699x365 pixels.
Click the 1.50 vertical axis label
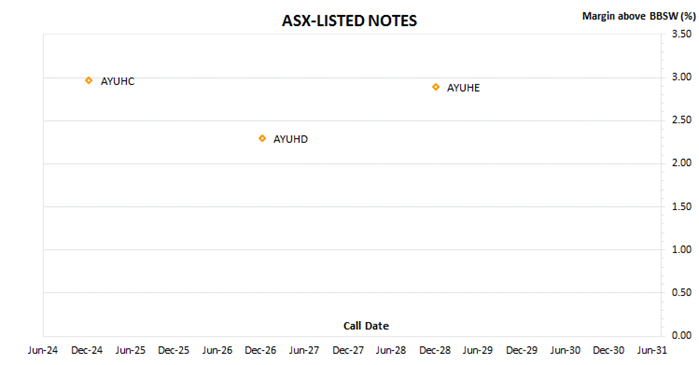click(x=682, y=206)
